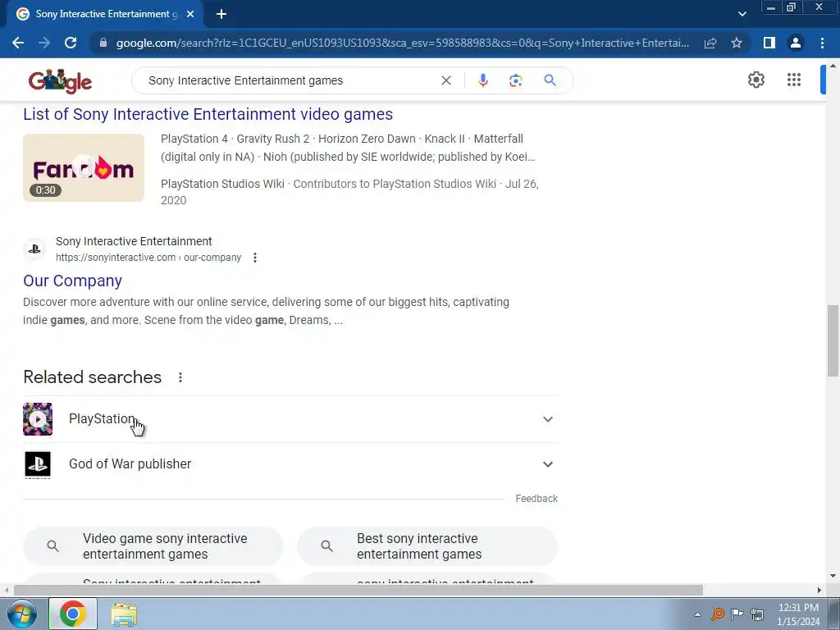
Task: Click the forward navigation arrow
Action: (x=44, y=43)
